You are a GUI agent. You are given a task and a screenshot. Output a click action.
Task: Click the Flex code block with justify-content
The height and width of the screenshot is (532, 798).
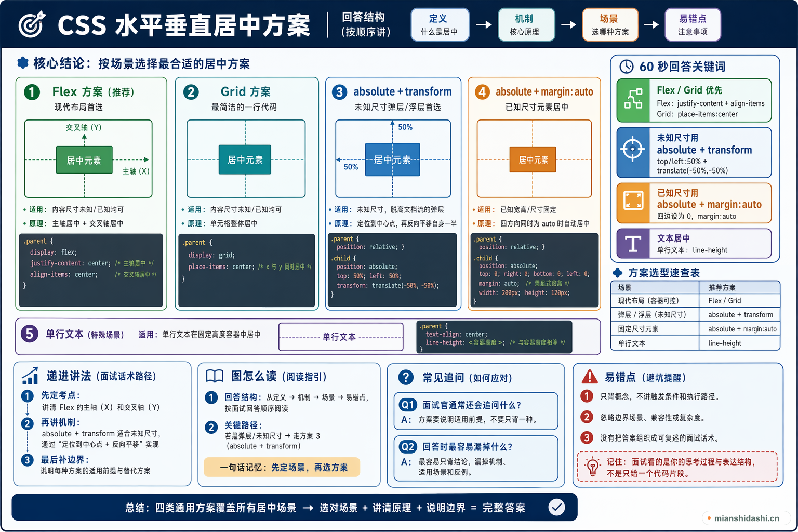(x=91, y=270)
